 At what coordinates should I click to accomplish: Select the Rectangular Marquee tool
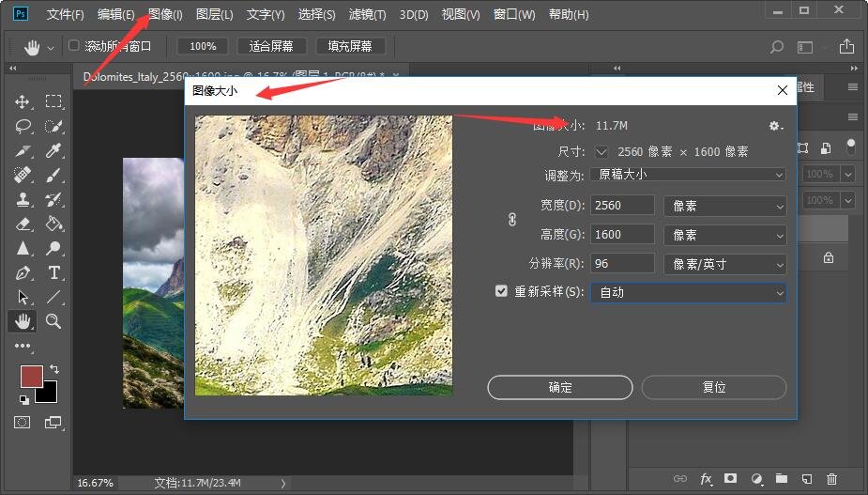coord(53,101)
